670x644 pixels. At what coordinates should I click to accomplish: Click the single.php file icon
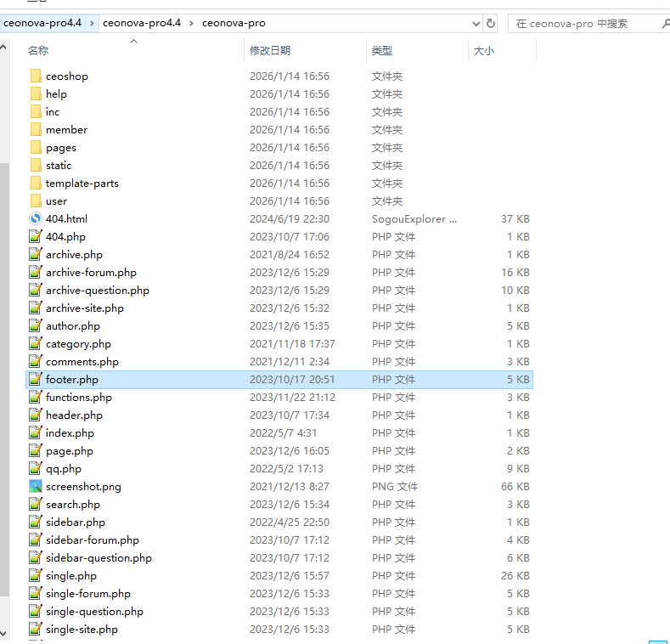[x=36, y=575]
